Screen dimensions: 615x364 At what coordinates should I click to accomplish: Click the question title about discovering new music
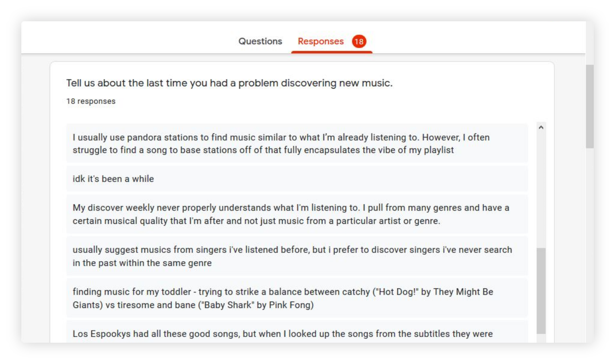coord(229,83)
